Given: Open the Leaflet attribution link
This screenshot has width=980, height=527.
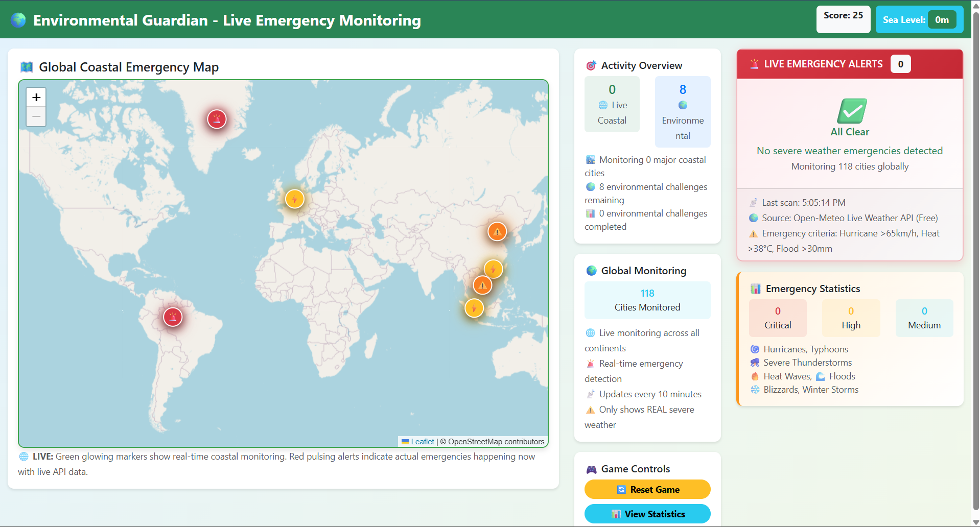Looking at the screenshot, I should 422,442.
